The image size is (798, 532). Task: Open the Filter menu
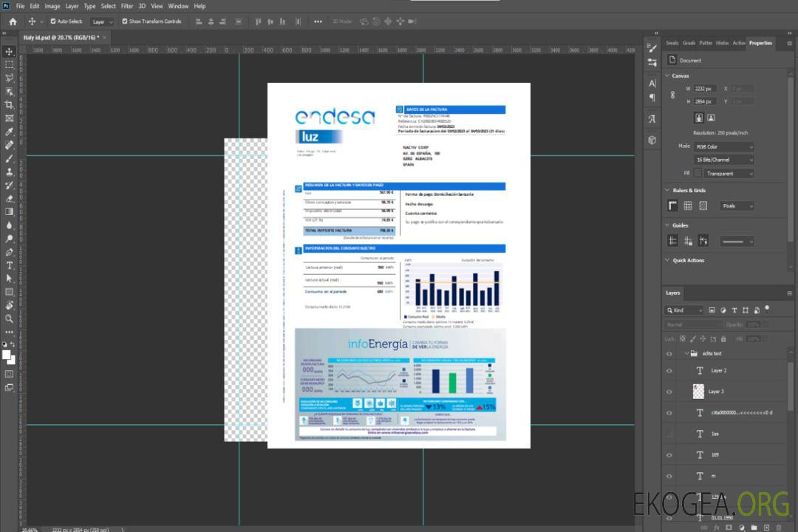(127, 6)
